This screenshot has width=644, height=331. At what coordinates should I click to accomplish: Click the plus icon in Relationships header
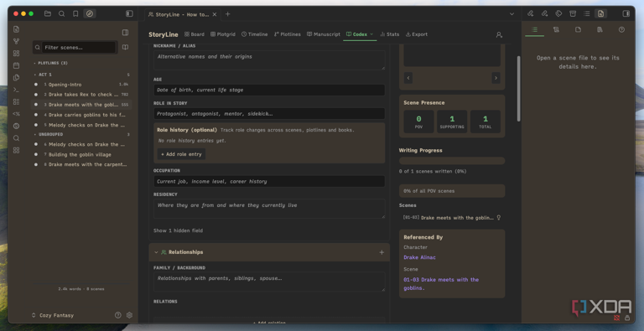coord(382,252)
